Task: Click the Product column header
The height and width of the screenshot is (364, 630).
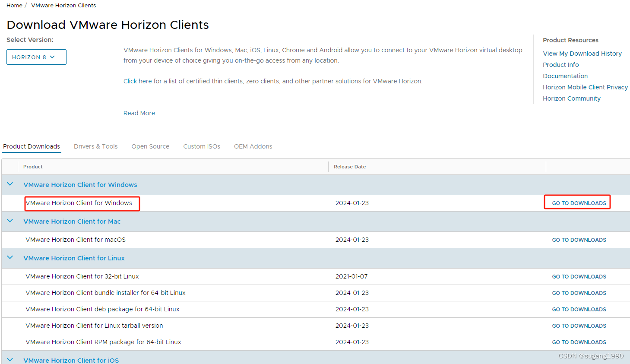Action: pyautogui.click(x=33, y=167)
